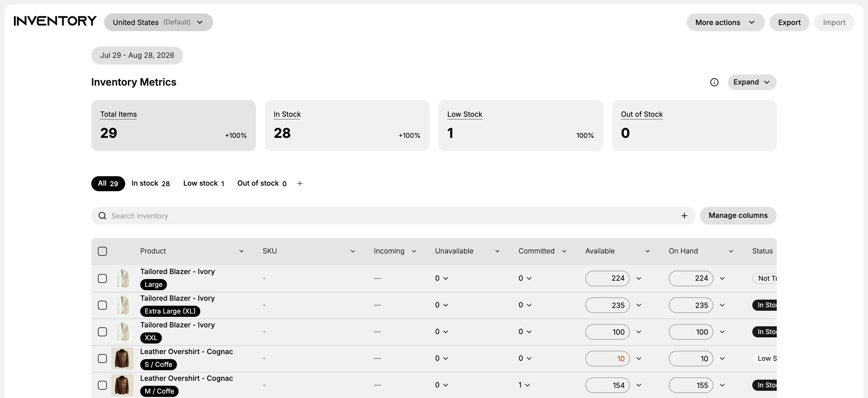Check the Tailored Blazer Large row checkbox
This screenshot has width=868, height=398.
point(102,278)
